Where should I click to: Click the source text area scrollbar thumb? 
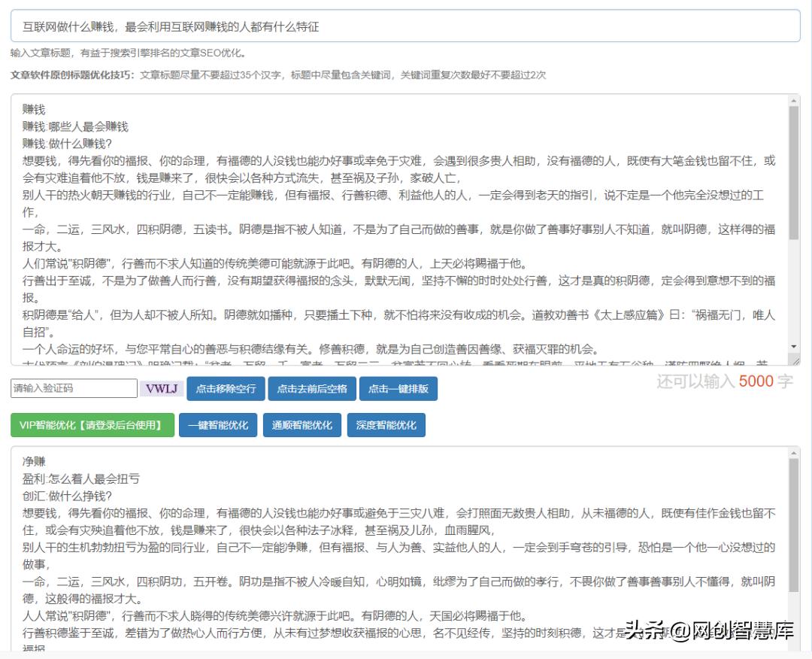[x=793, y=172]
